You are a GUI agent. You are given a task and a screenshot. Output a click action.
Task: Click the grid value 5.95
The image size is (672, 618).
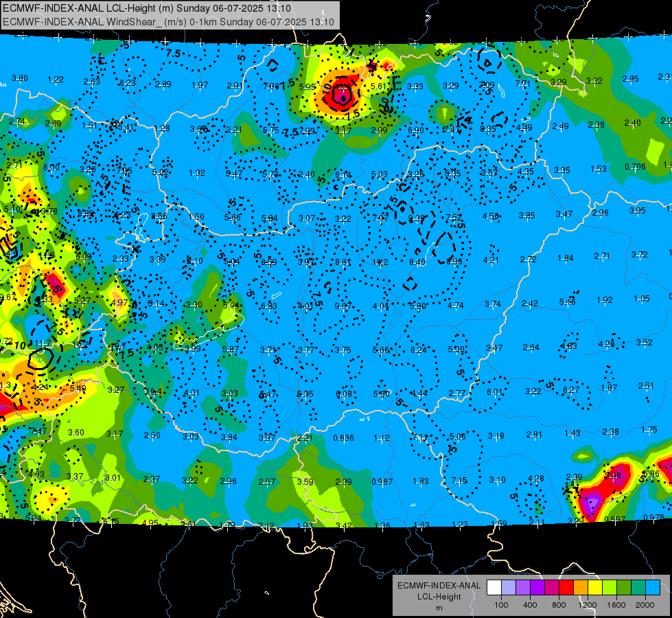point(308,87)
